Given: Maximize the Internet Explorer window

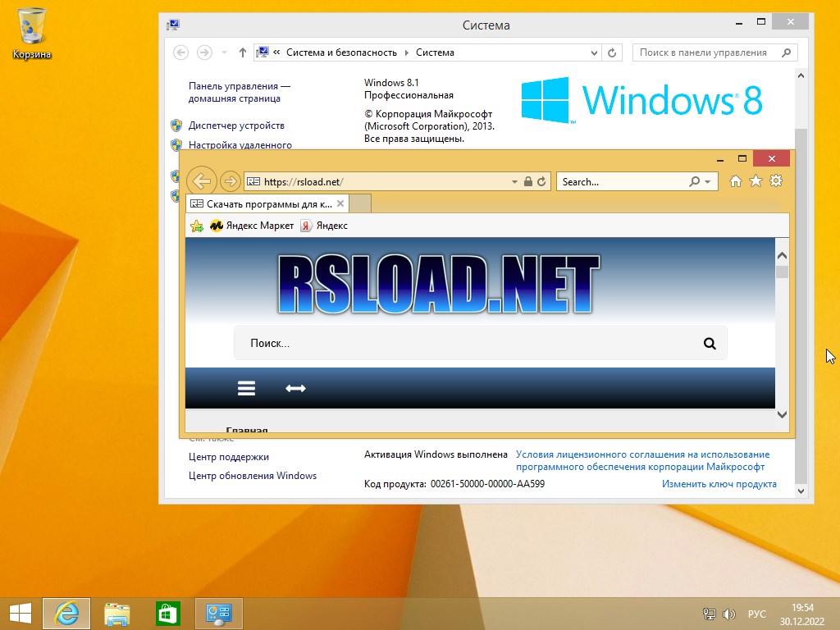Looking at the screenshot, I should [x=742, y=159].
